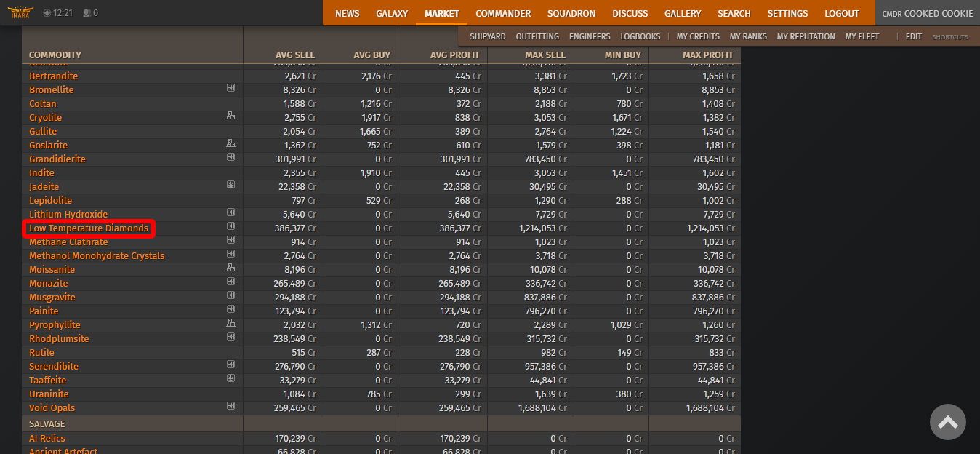This screenshot has height=454, width=980.
Task: Click the MIN BUY column header
Action: 623,55
